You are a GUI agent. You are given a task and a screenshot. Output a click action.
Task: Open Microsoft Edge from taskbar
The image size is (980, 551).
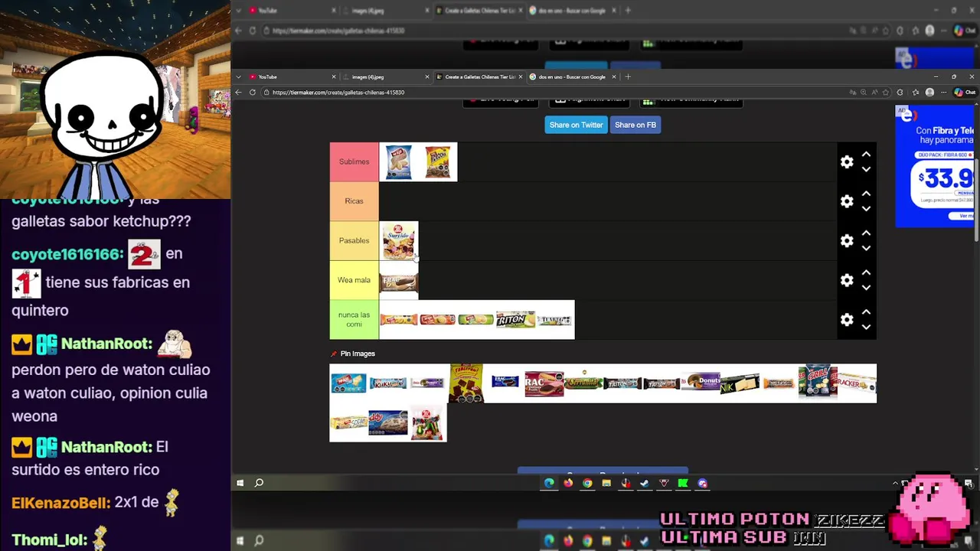(x=549, y=483)
